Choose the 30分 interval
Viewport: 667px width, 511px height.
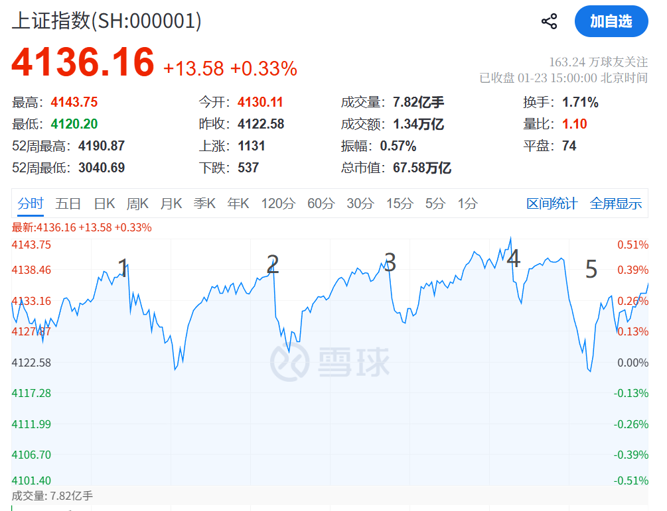[360, 203]
